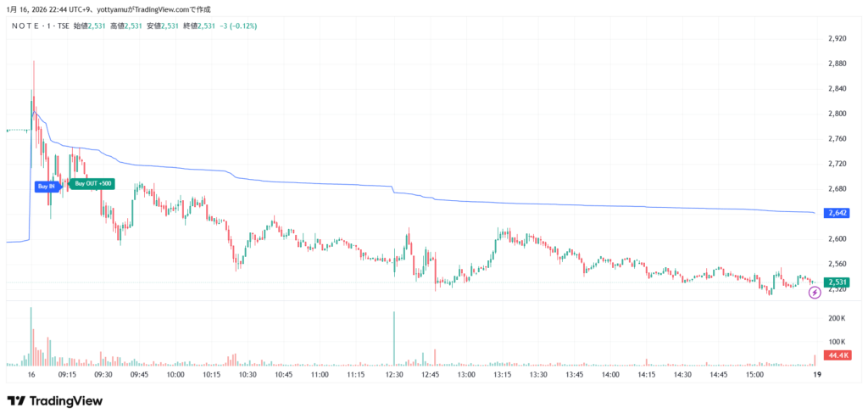Click the 15:00 time axis label
The width and height of the screenshot is (868, 419).
point(754,374)
